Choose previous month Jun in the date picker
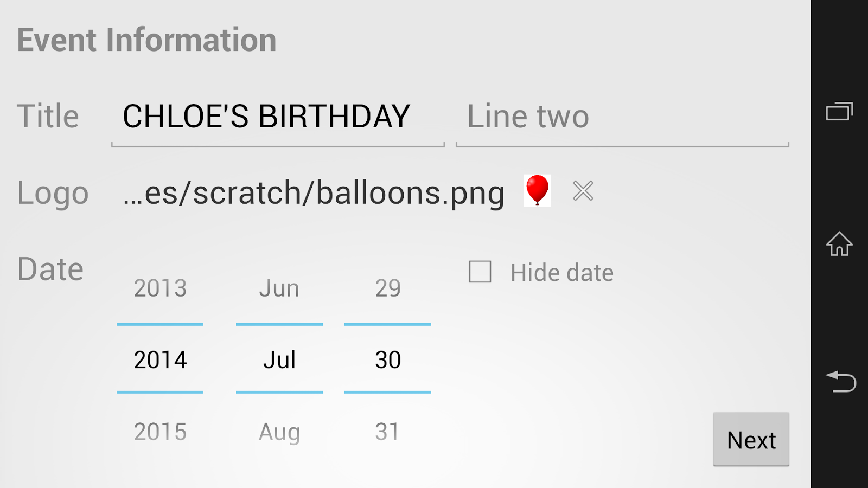Image resolution: width=868 pixels, height=488 pixels. click(x=279, y=288)
